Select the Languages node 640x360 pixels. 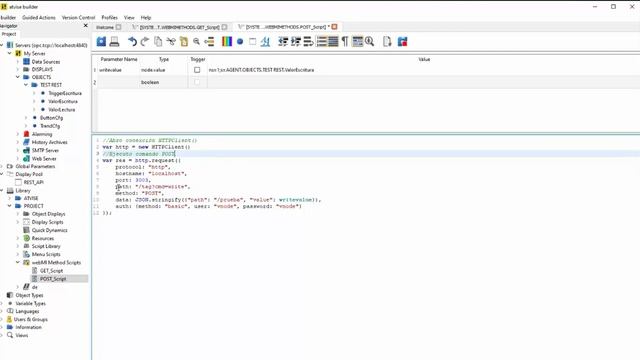pos(27,311)
